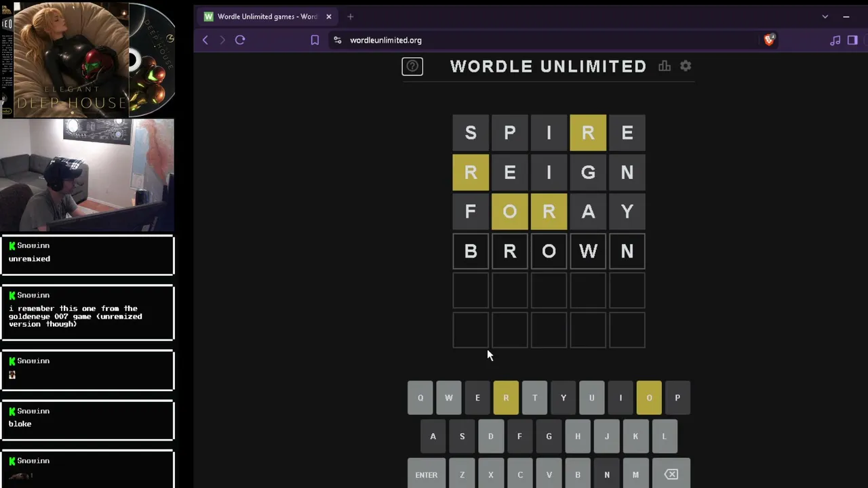Image resolution: width=868 pixels, height=488 pixels.
Task: Bookmark this page with the bookmark icon
Action: click(x=315, y=40)
